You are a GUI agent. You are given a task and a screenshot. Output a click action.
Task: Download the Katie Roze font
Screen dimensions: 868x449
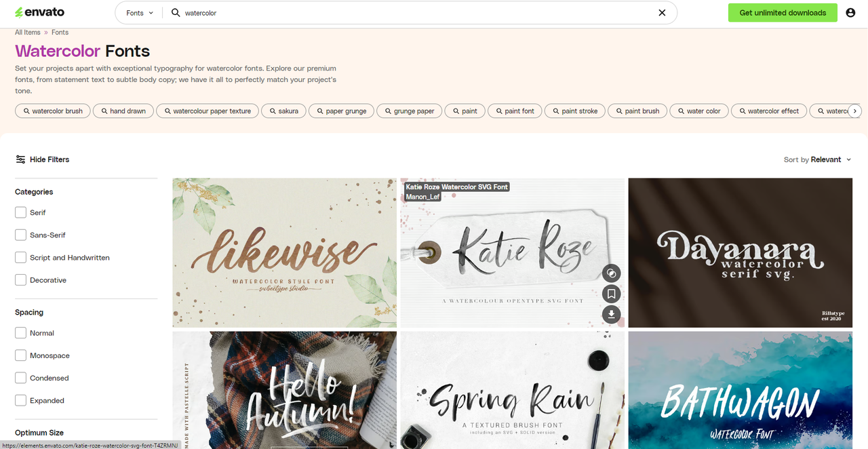point(611,314)
